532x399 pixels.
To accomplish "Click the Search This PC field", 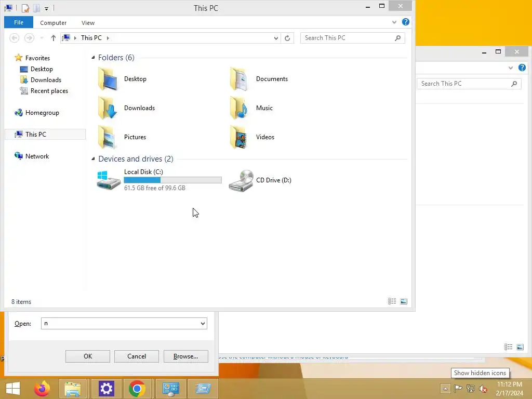I will point(353,38).
